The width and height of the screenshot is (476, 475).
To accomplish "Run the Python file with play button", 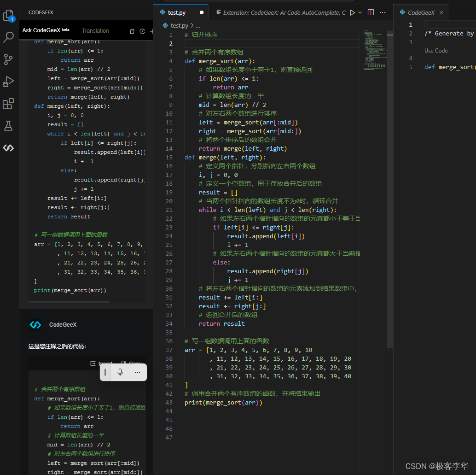I will (352, 12).
